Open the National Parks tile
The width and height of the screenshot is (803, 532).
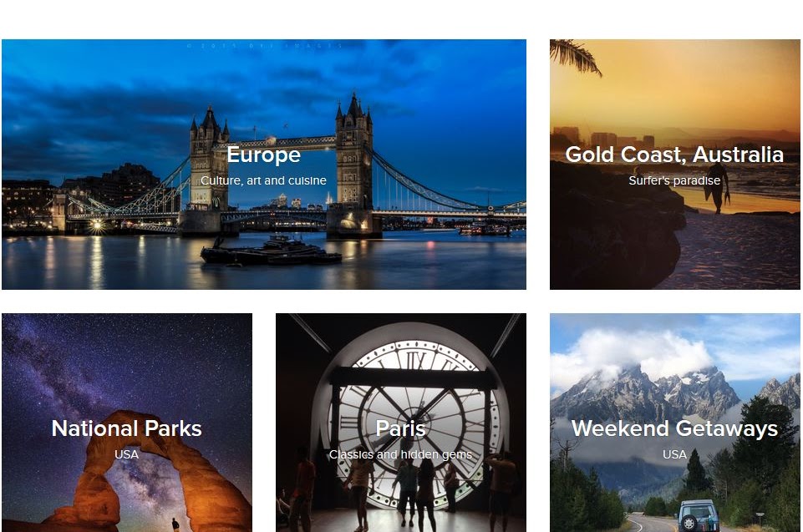(x=127, y=423)
